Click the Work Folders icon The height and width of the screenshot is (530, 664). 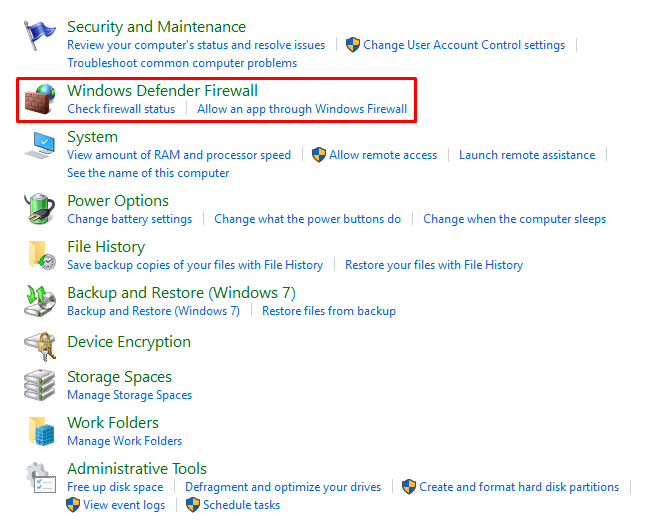pos(39,431)
